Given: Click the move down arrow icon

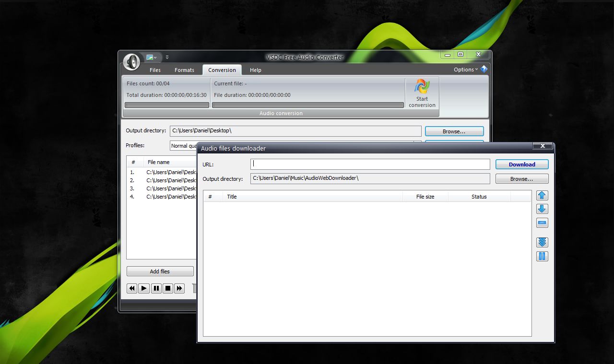Looking at the screenshot, I should click(x=542, y=209).
